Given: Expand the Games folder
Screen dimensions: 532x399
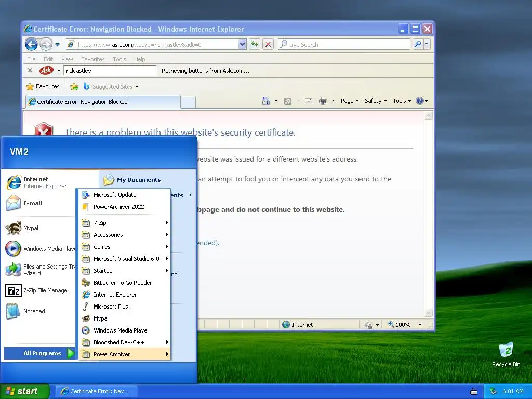Looking at the screenshot, I should [x=125, y=247].
